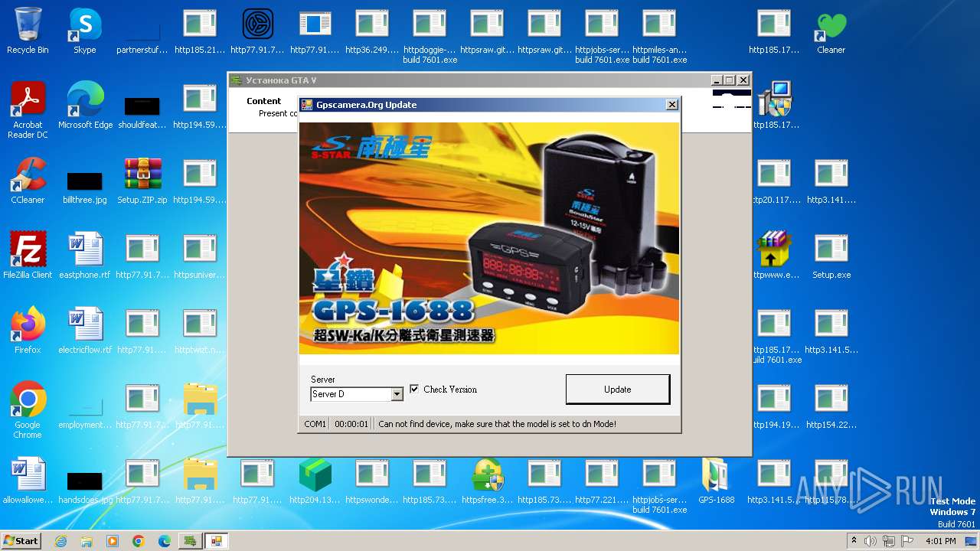Launch Edge from the taskbar
The height and width of the screenshot is (551, 980).
tap(164, 540)
